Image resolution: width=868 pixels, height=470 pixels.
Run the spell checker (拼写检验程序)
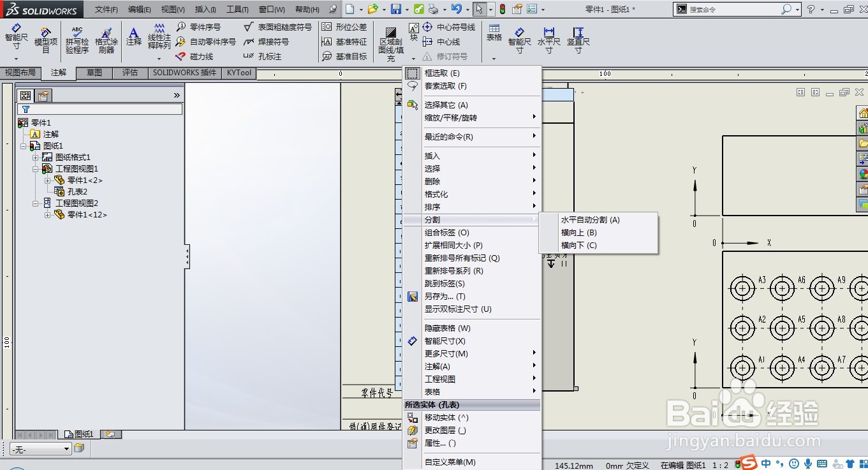[77, 40]
